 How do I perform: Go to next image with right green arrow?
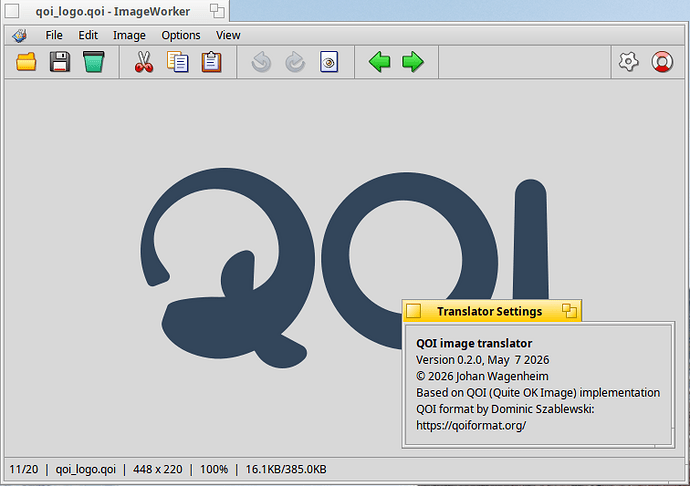pos(413,62)
